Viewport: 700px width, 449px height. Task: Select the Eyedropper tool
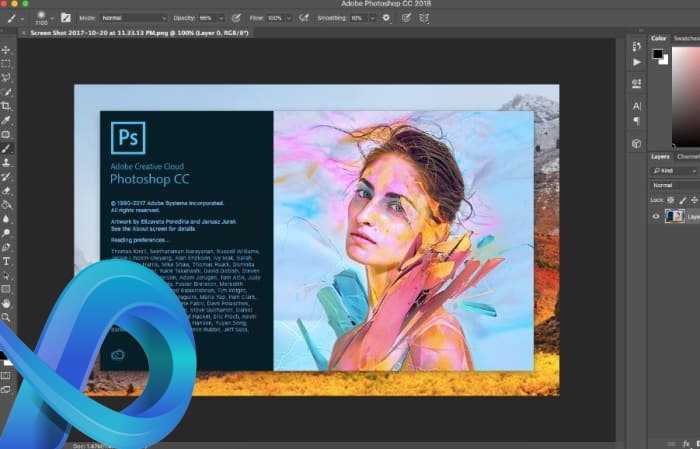(6, 120)
